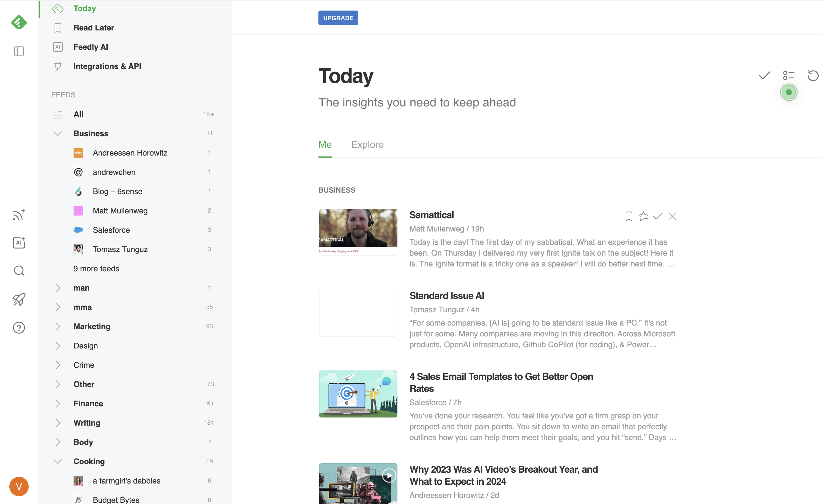Toggle the sidebar panel icon

[x=19, y=51]
